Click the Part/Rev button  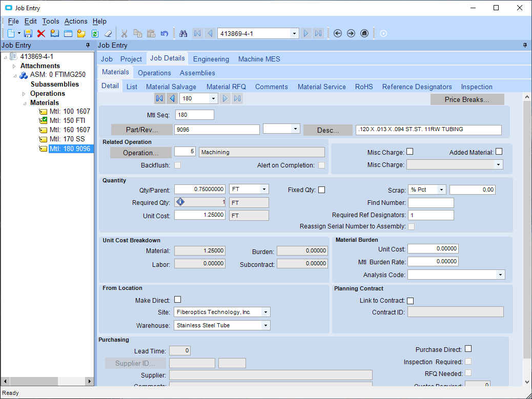[x=142, y=130]
